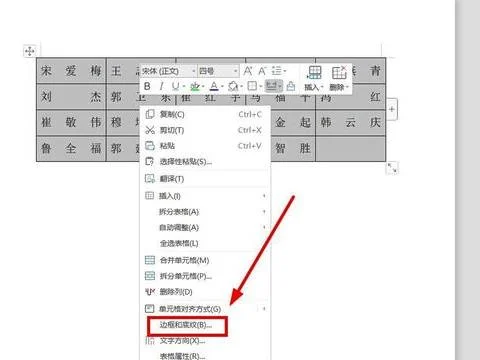Choose 粘贴 from the context menu
The height and width of the screenshot is (360, 480).
point(205,146)
